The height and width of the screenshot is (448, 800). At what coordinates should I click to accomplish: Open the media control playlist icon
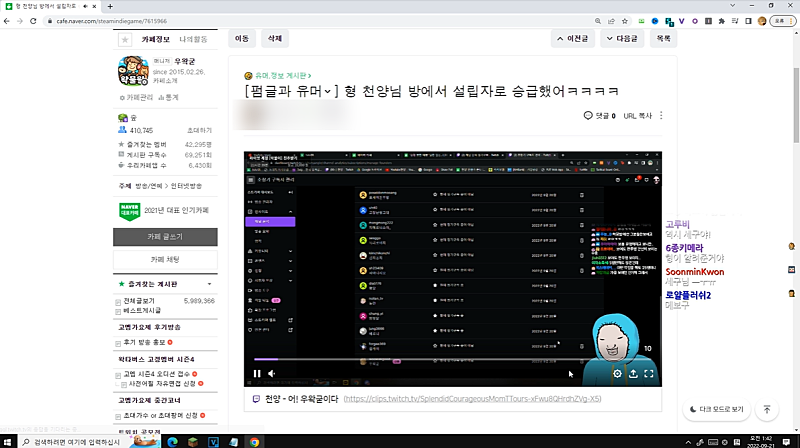pos(735,21)
